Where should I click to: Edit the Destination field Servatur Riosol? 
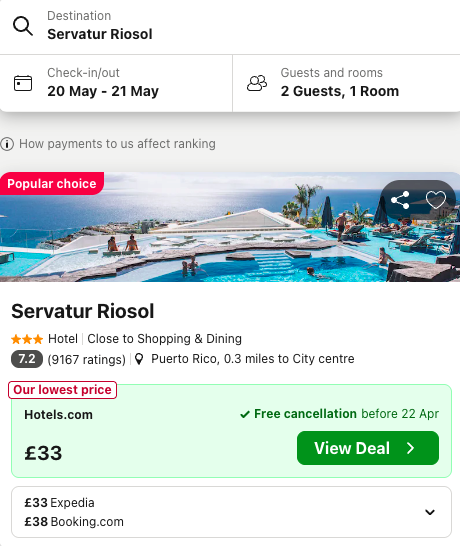[230, 27]
